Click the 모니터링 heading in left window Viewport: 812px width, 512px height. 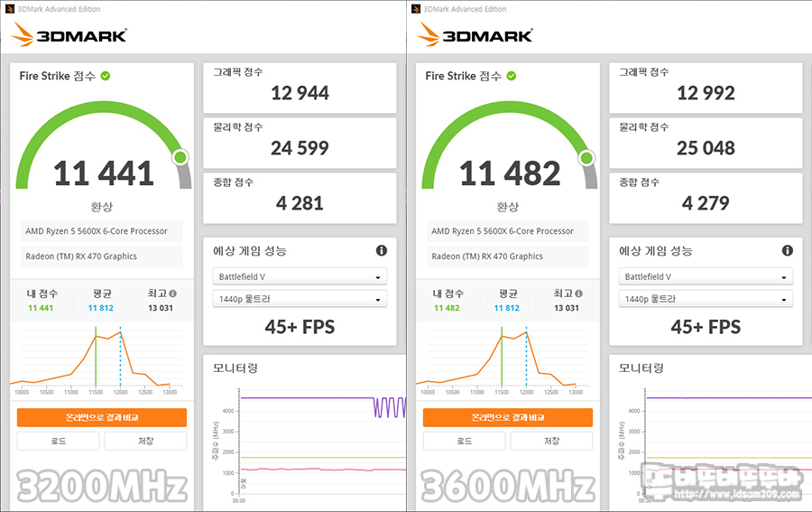[235, 368]
